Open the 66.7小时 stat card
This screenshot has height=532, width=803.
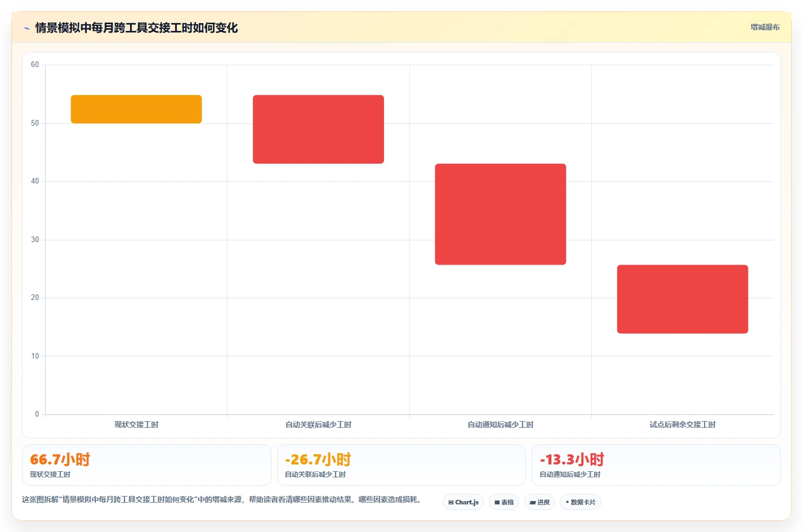(x=146, y=465)
